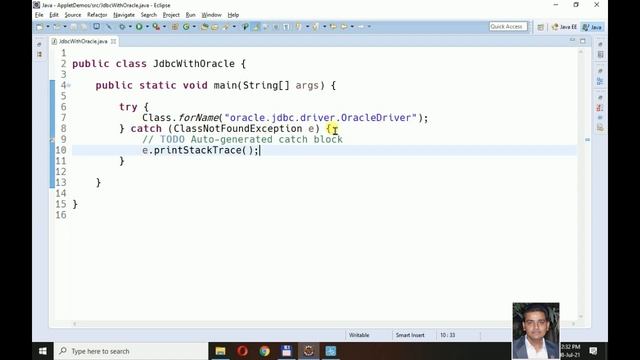This screenshot has width=640, height=360.
Task: Click the New Java Package icon
Action: [175, 27]
